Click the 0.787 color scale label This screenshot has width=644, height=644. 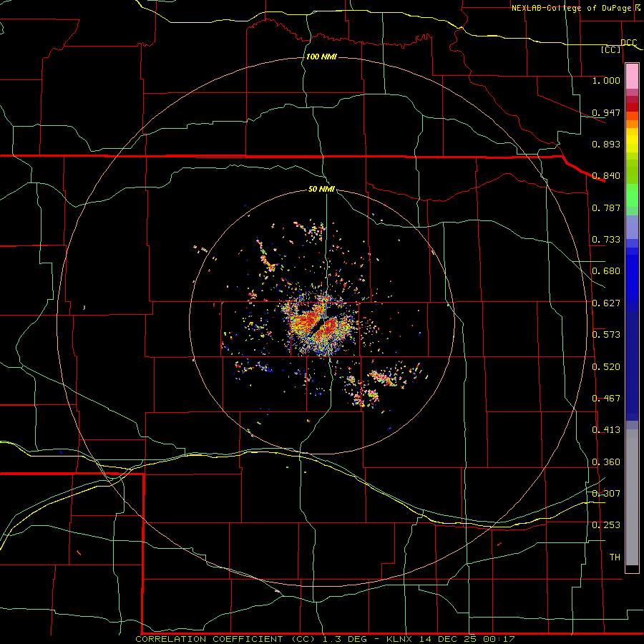pyautogui.click(x=606, y=208)
